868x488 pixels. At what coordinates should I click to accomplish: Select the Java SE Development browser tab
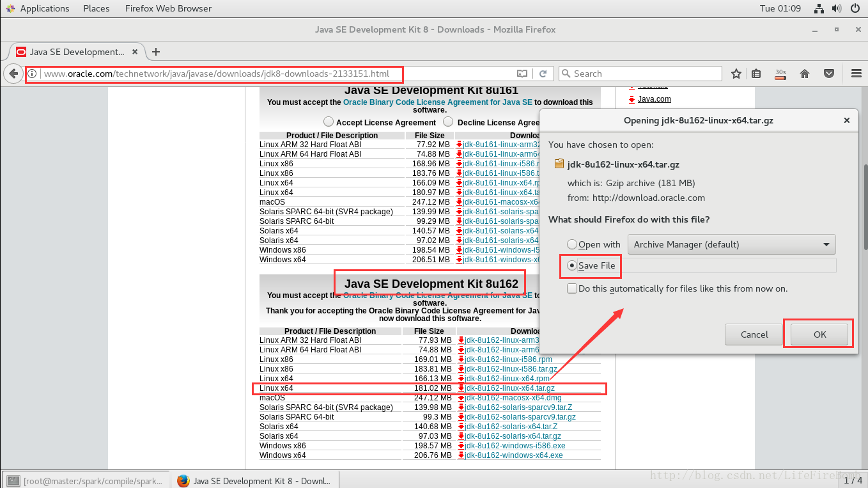pos(76,52)
